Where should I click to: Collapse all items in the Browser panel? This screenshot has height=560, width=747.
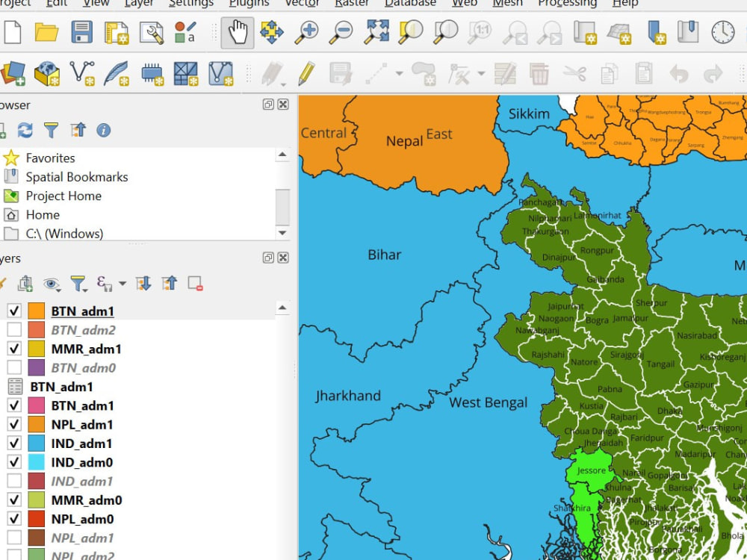(x=78, y=130)
